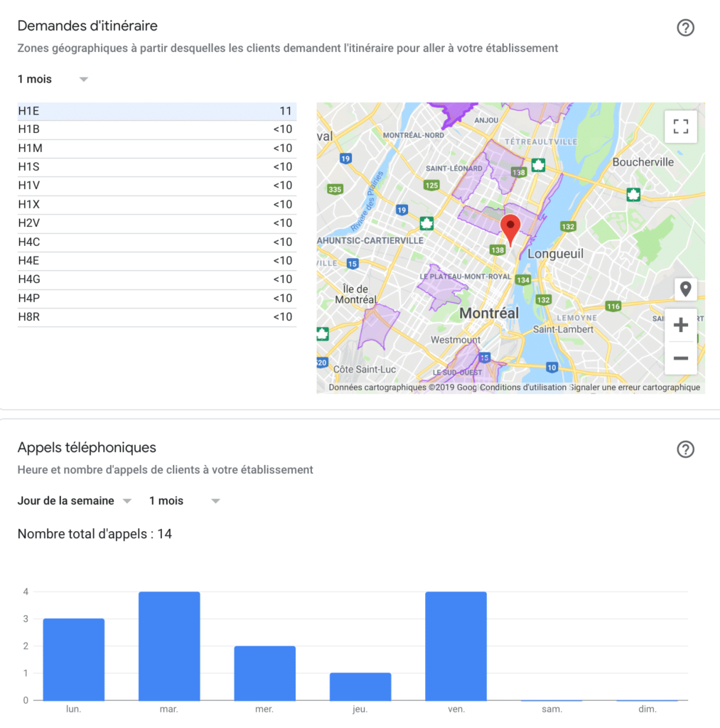Viewport: 720px width, 728px height.
Task: Open the 1 mois dropdown for phone calls
Action: 184,500
